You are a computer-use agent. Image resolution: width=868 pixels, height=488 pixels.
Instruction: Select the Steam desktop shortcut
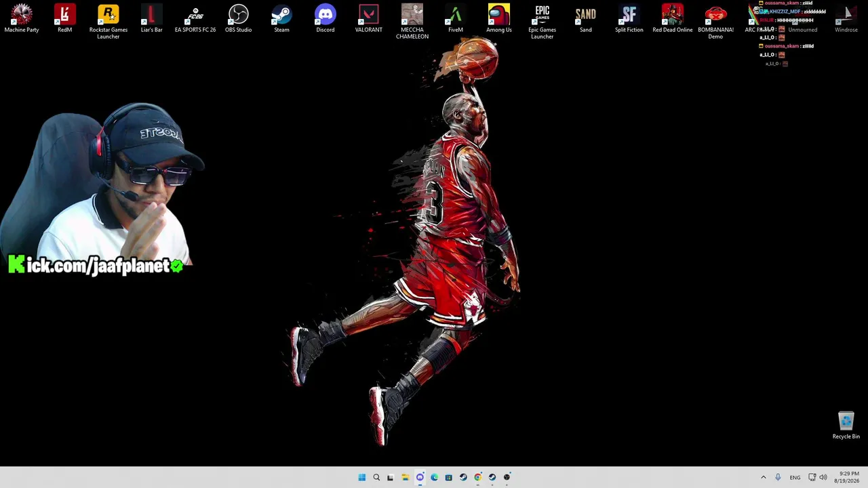click(x=281, y=19)
